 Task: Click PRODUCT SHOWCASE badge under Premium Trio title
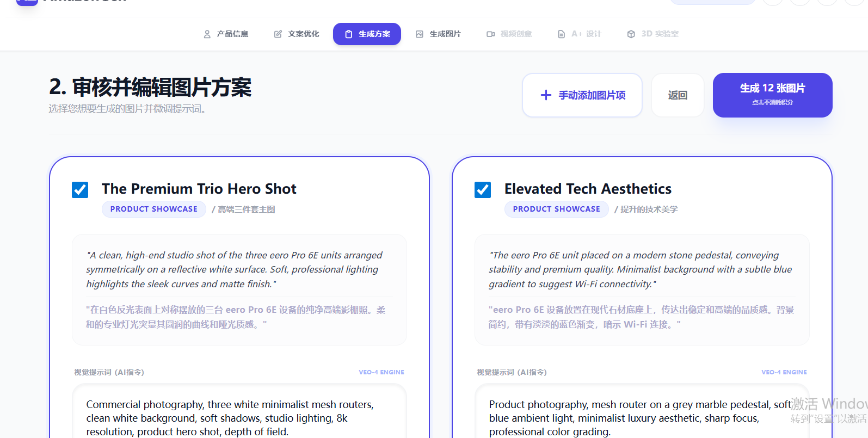coord(154,209)
